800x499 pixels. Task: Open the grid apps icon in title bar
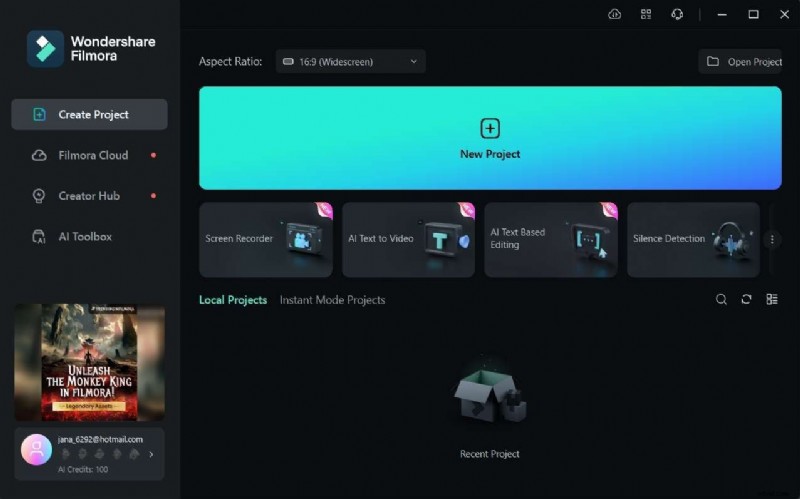pyautogui.click(x=646, y=14)
